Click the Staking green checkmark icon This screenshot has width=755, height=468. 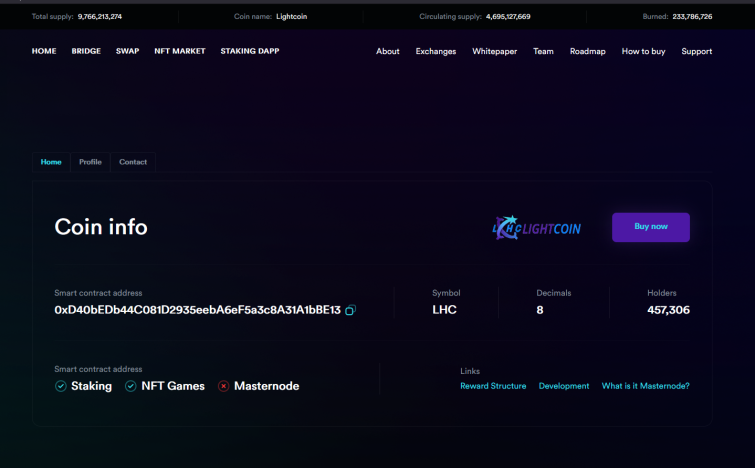[x=61, y=386]
